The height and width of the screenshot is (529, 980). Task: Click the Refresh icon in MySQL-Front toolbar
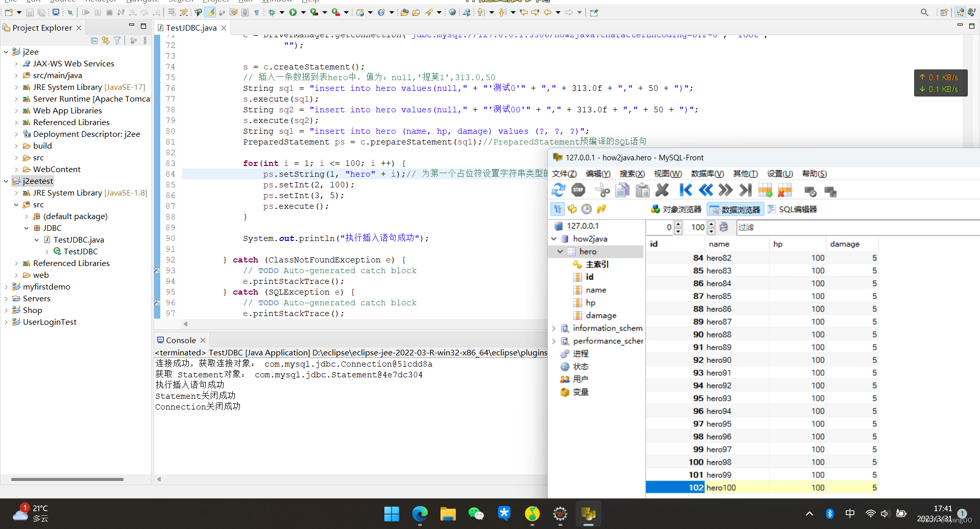(x=558, y=190)
